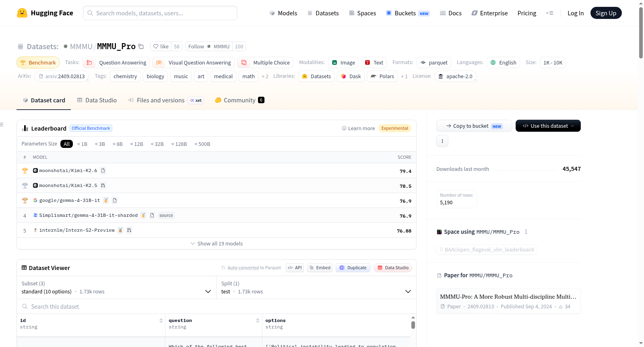Open the more-navigation menu icon in header
Viewport: 644px width, 347px height.
(x=549, y=13)
